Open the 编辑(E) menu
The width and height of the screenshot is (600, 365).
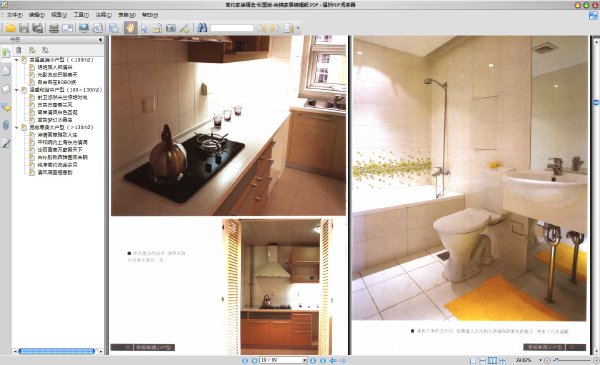[x=37, y=15]
